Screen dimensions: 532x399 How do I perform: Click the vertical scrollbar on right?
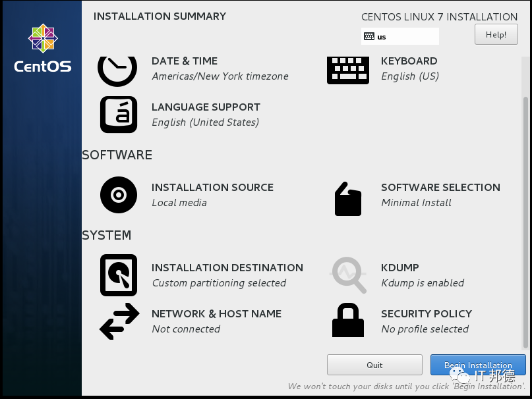[x=526, y=222]
